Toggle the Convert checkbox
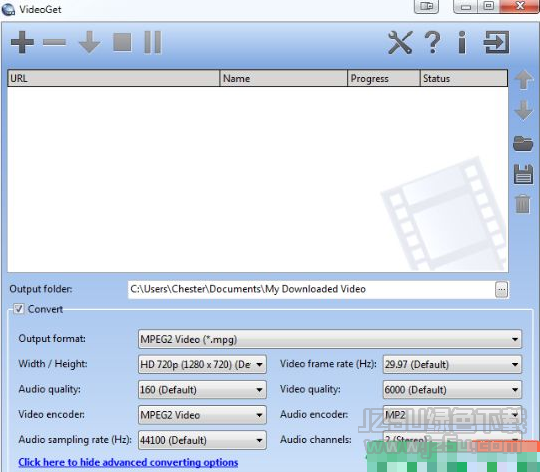This screenshot has height=472, width=540. click(19, 309)
